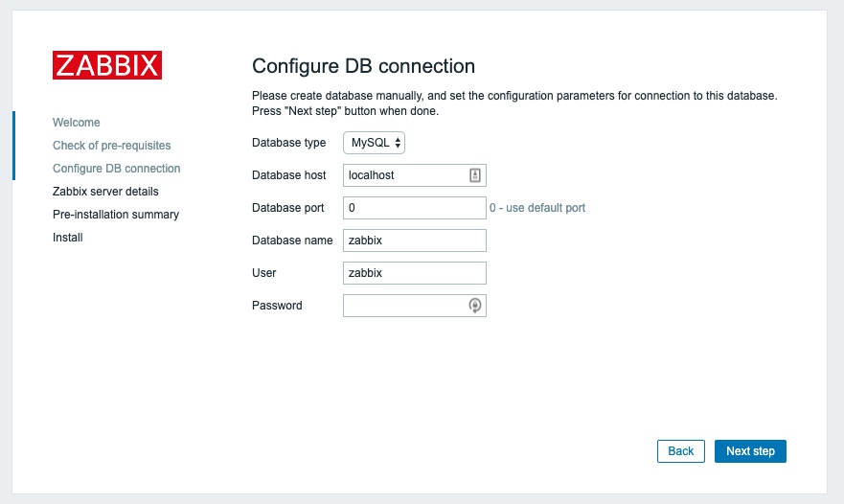
Task: Open Pre-installation summary step
Action: click(116, 215)
